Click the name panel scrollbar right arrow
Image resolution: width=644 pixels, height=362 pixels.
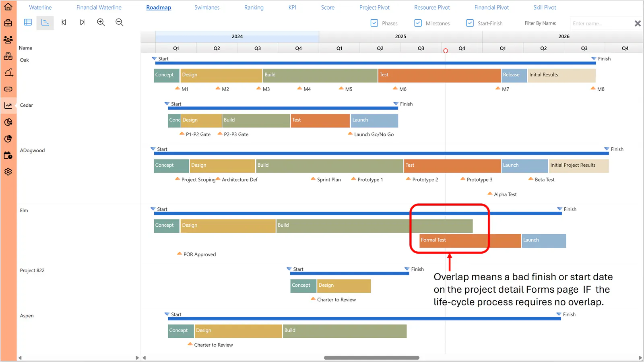click(137, 358)
